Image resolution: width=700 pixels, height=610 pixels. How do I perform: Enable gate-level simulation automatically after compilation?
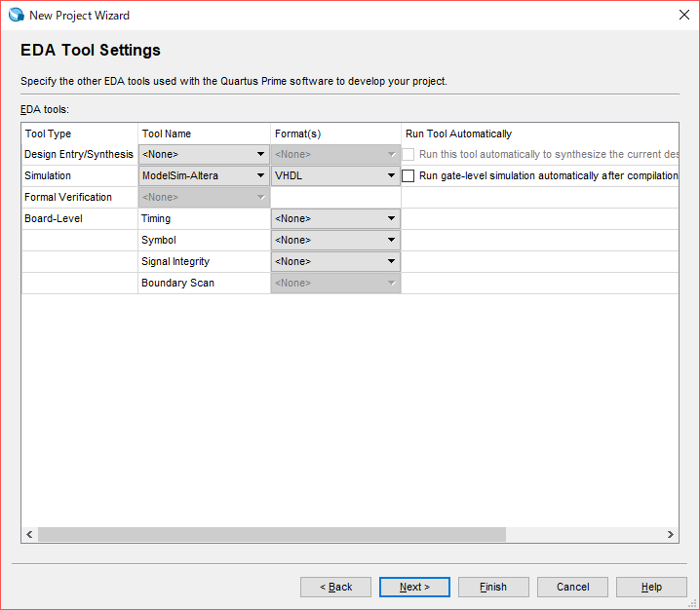pyautogui.click(x=408, y=176)
